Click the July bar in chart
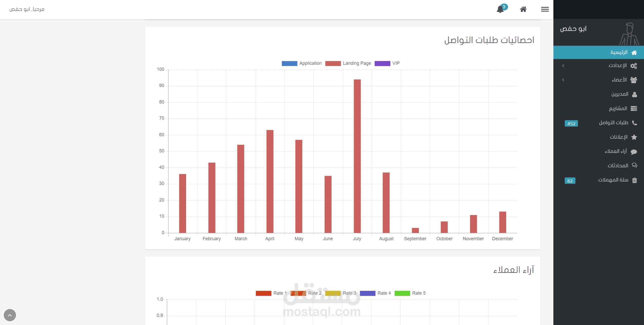This screenshot has height=325, width=644. [x=357, y=156]
